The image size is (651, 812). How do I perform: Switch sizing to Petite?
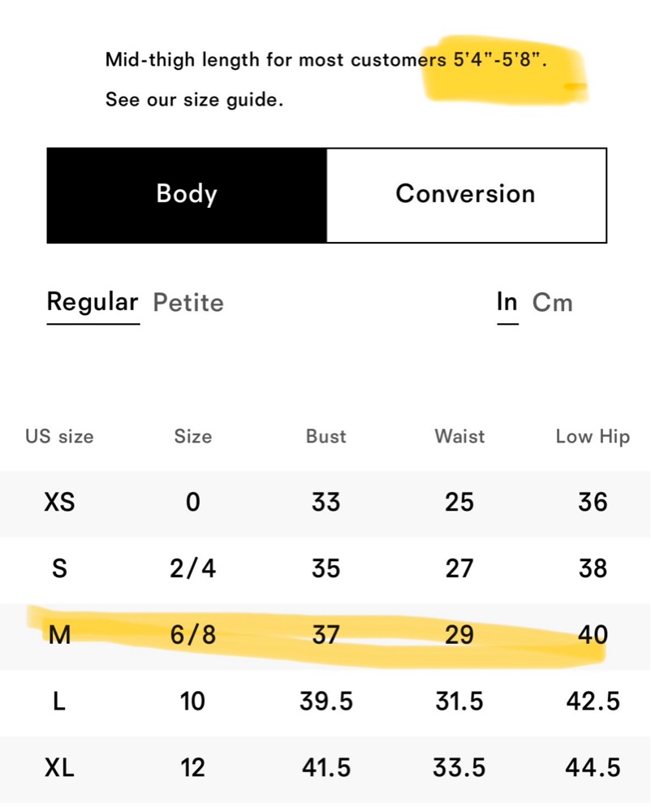click(188, 302)
